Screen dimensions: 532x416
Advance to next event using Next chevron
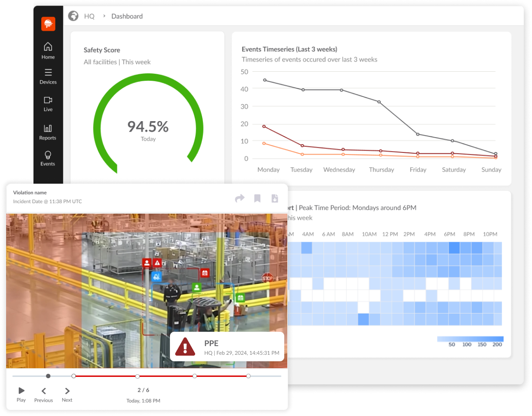pos(66,390)
